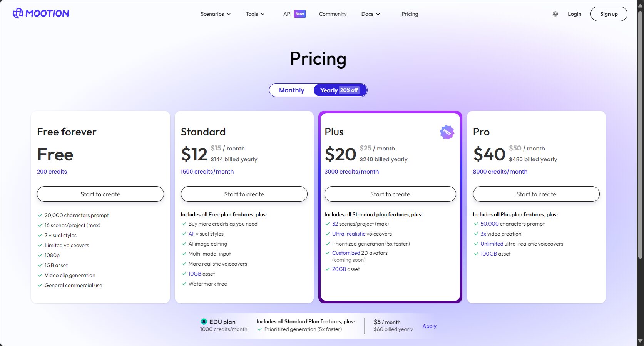Click the checkmark next to 100GB asset
The height and width of the screenshot is (346, 644).
point(476,254)
